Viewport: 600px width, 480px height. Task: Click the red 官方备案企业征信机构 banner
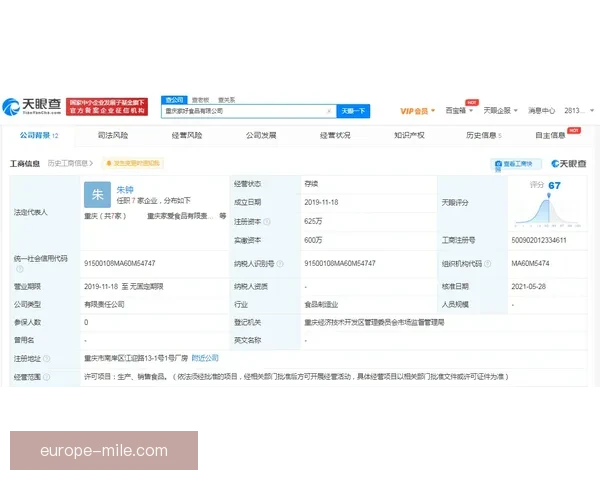pos(107,106)
